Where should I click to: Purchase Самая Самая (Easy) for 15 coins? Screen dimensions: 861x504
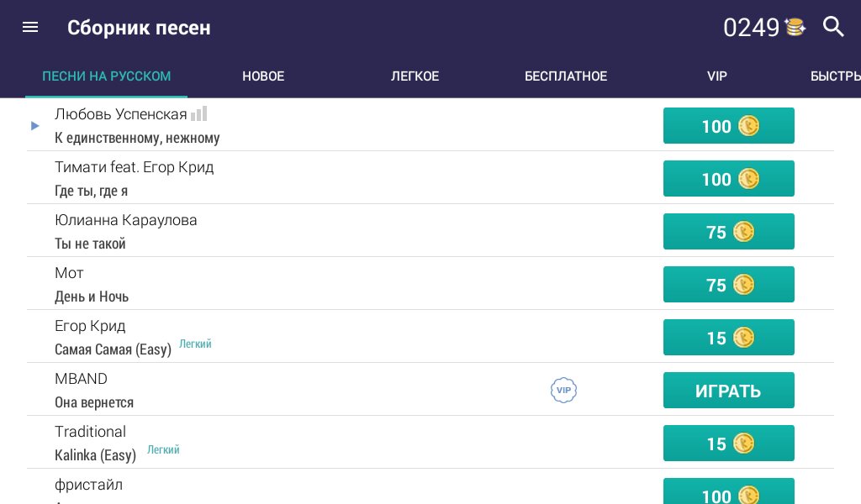coord(728,338)
